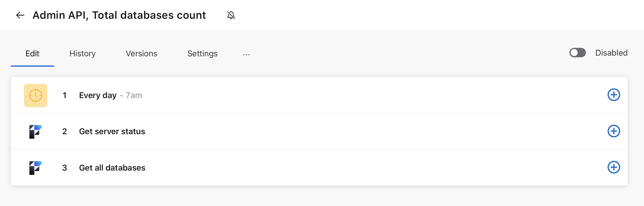Click the back arrow icon
644x206 pixels.
coord(20,15)
